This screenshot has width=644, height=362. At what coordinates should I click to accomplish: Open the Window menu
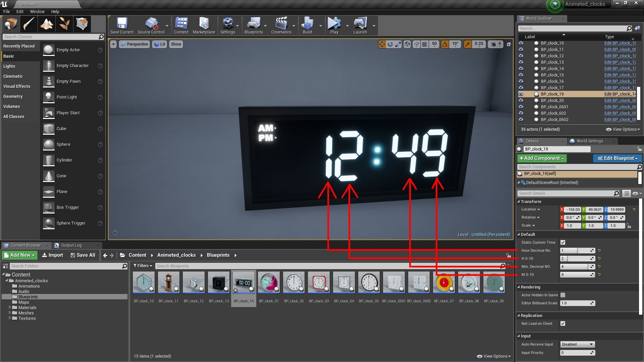[37, 11]
